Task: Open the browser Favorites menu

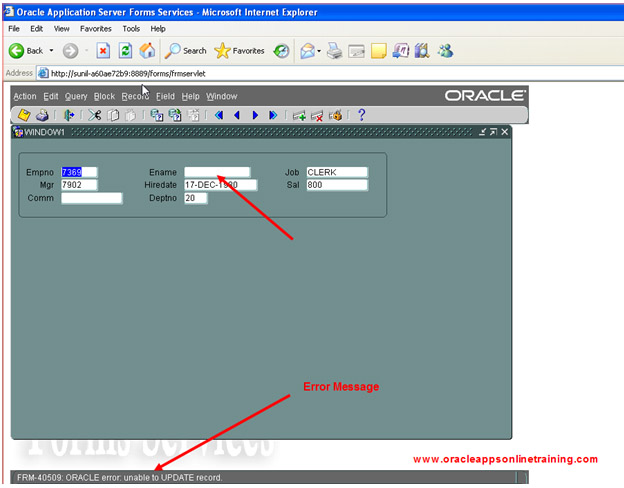Action: tap(96, 29)
